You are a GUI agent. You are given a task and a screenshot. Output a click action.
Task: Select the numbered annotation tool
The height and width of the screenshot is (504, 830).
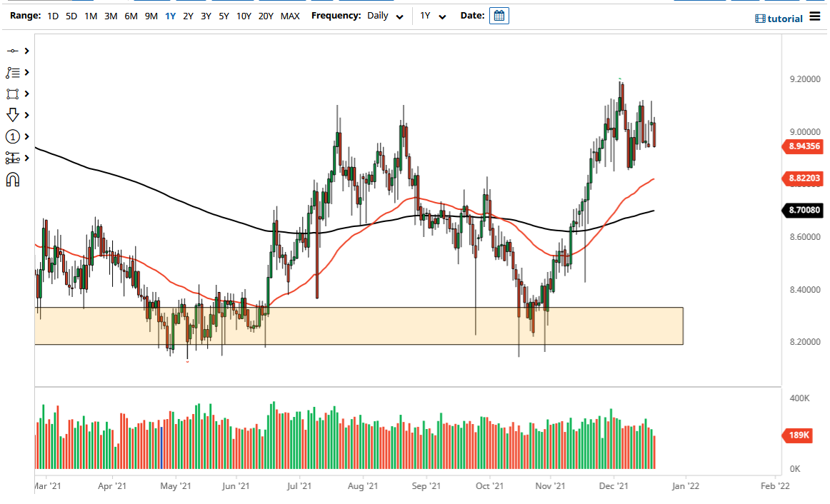click(x=12, y=136)
